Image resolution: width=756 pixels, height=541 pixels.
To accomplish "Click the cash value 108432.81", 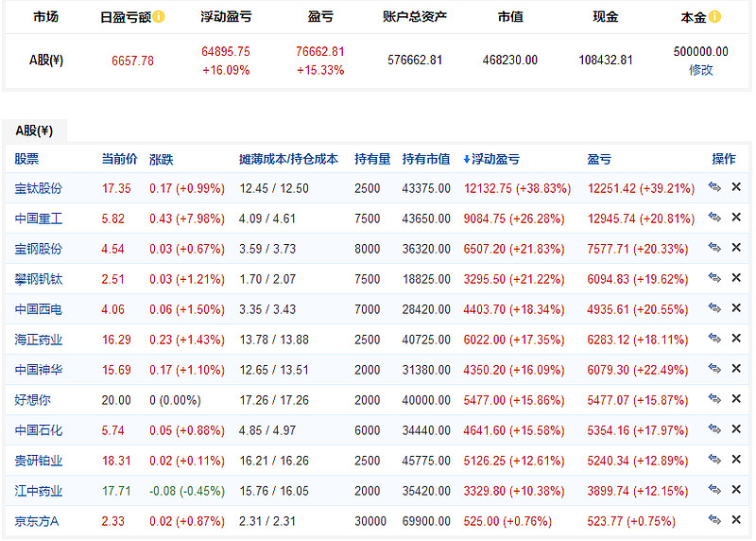I will click(x=606, y=61).
